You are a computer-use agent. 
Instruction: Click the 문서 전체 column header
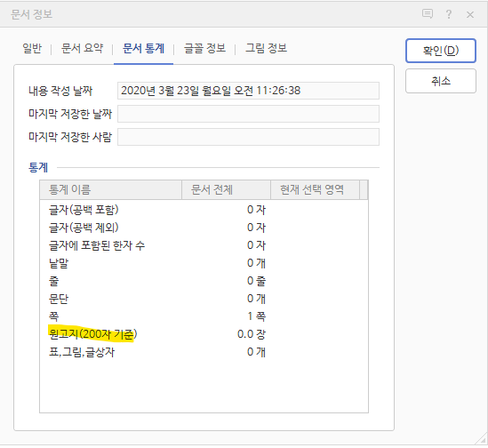pos(226,189)
